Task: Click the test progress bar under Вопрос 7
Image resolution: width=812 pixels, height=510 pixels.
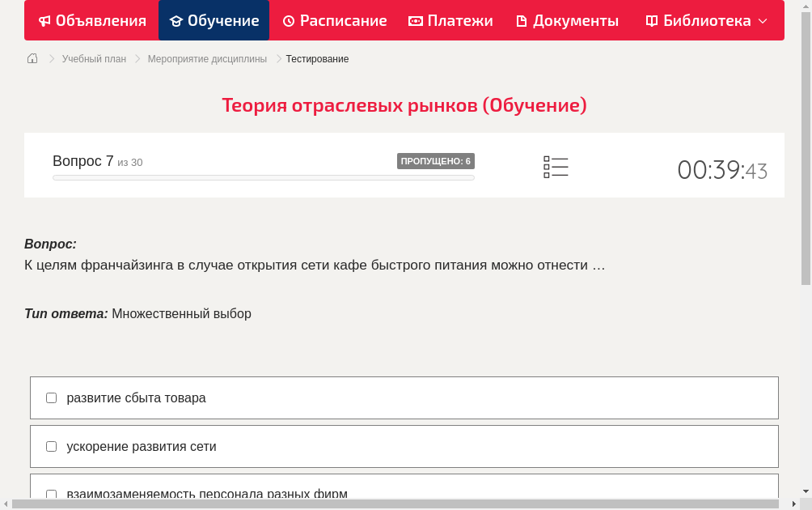Action: [x=264, y=177]
